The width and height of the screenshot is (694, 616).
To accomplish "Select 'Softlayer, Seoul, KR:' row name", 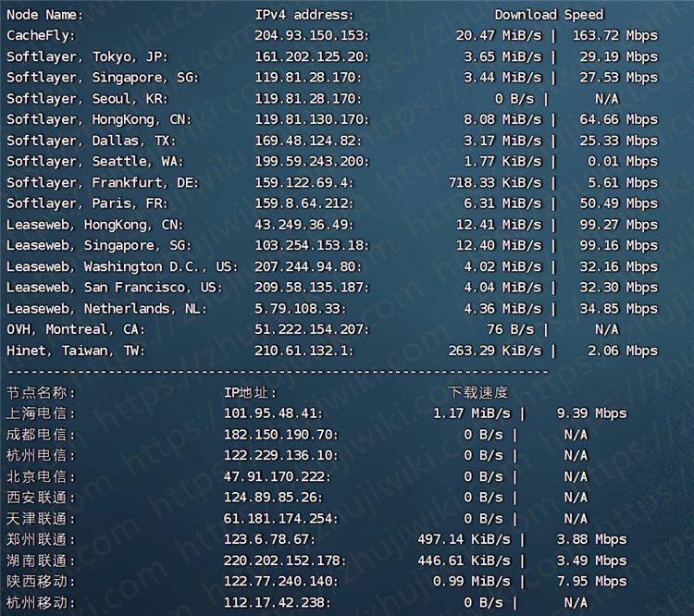I will pos(87,99).
